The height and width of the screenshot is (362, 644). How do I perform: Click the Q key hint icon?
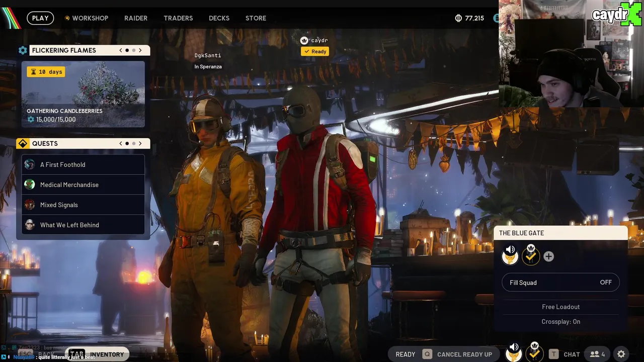coord(427,354)
